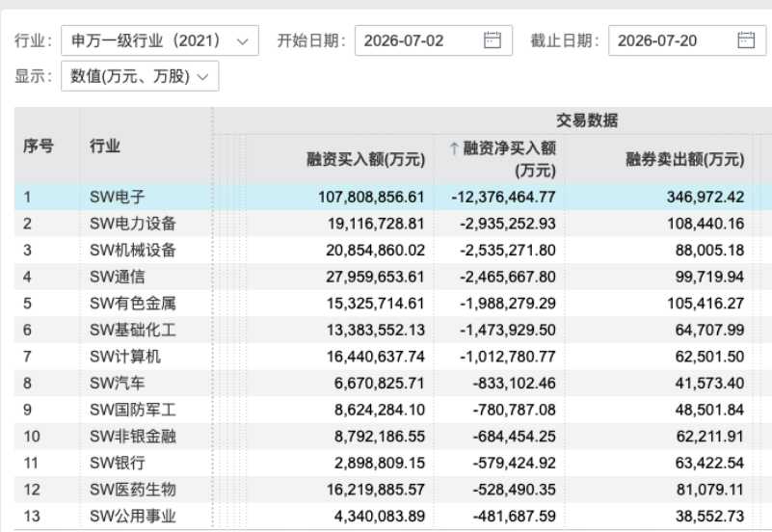Click the 序号 column header
The height and width of the screenshot is (532, 772).
click(x=38, y=146)
